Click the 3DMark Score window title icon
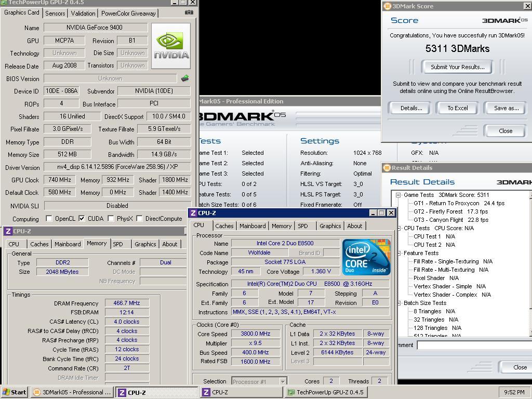The width and height of the screenshot is (532, 399). point(387,6)
